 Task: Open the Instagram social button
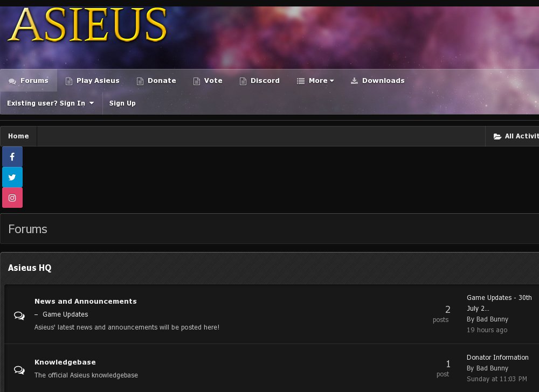(12, 198)
